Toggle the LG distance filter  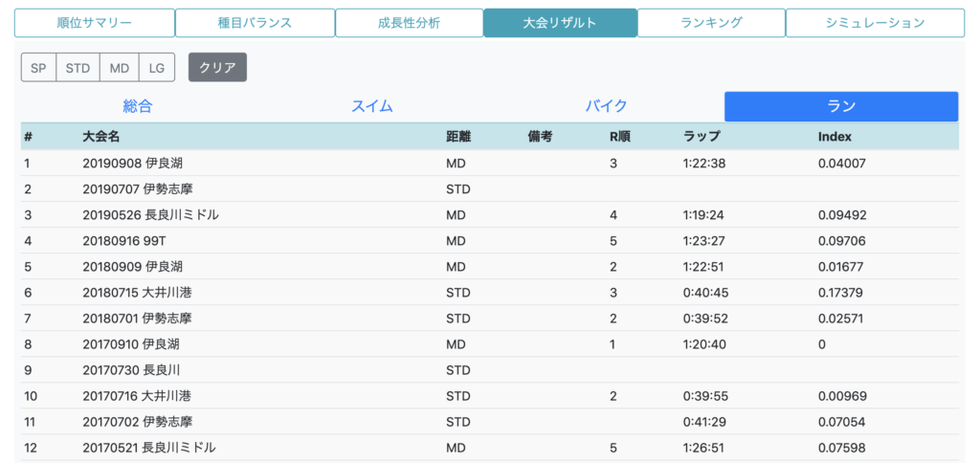157,68
